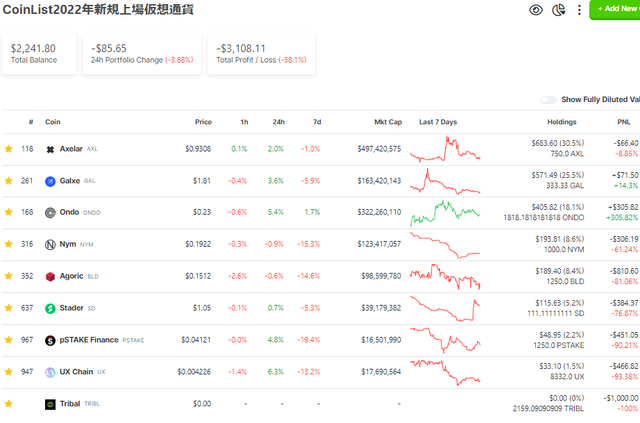Click the green Add New button

[618, 9]
